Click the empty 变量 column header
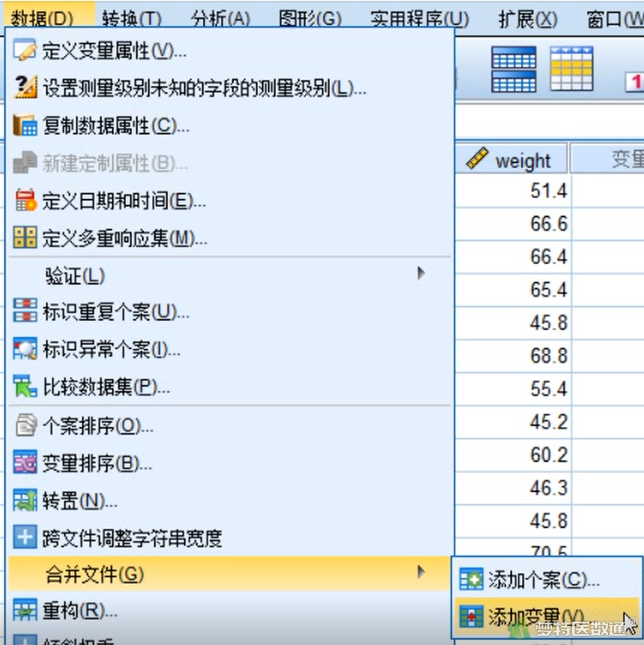The image size is (644, 645). click(x=607, y=159)
